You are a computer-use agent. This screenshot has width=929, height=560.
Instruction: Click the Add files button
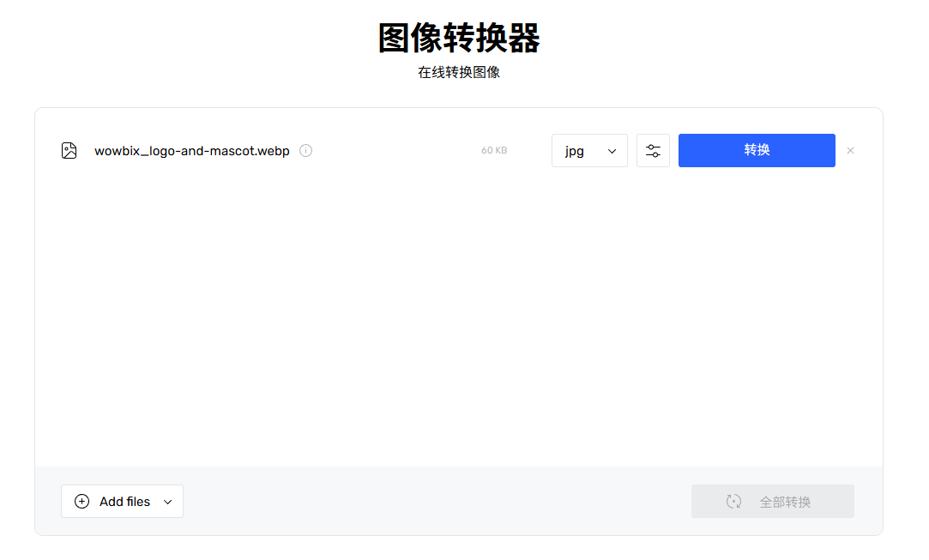[x=122, y=501]
